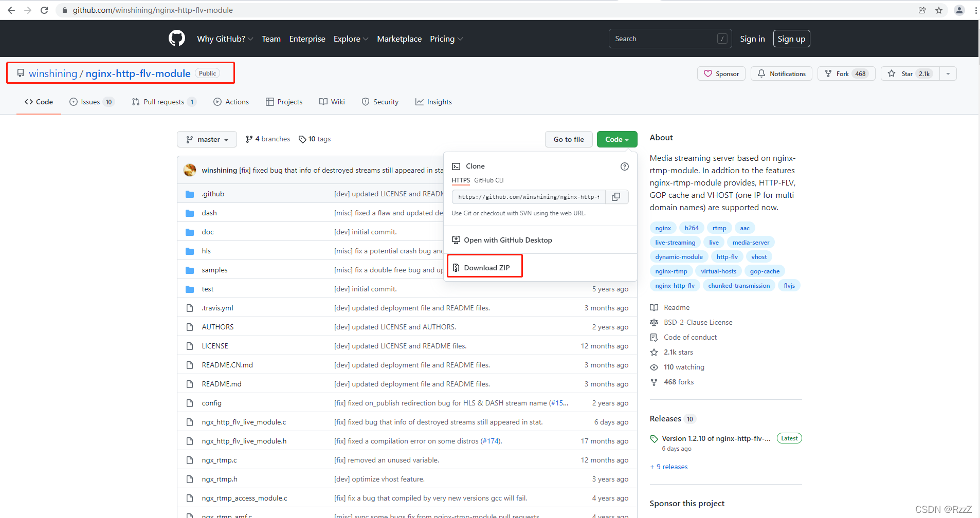Open ngx_rtmp_access_module.c file
Image resolution: width=980 pixels, height=518 pixels.
[244, 498]
